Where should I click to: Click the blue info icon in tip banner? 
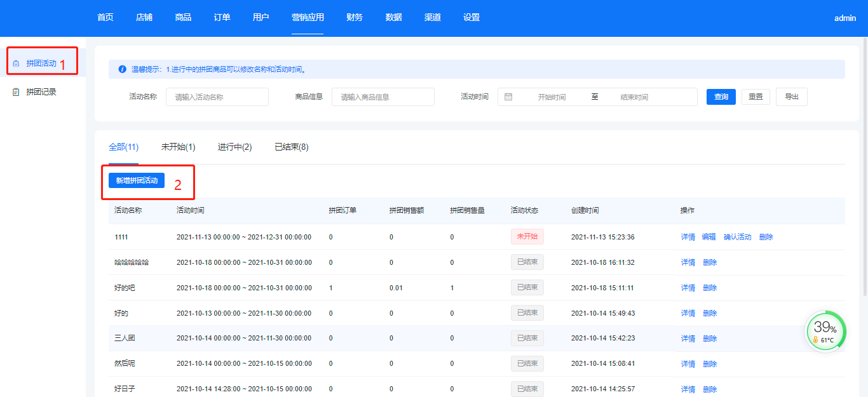point(122,69)
